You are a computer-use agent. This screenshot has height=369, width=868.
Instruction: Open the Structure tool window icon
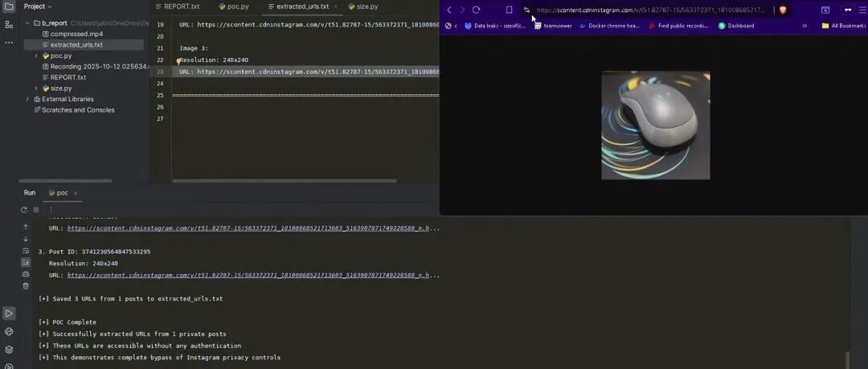pyautogui.click(x=8, y=24)
